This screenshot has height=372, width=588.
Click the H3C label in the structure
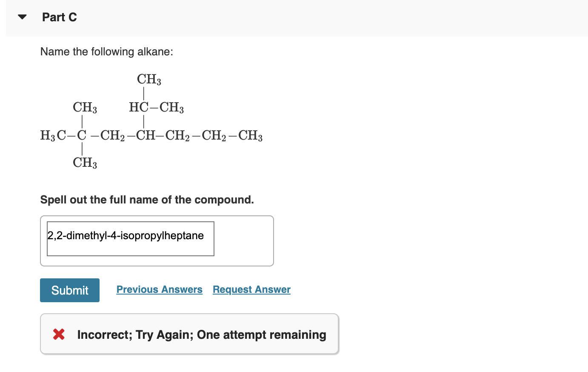point(51,136)
